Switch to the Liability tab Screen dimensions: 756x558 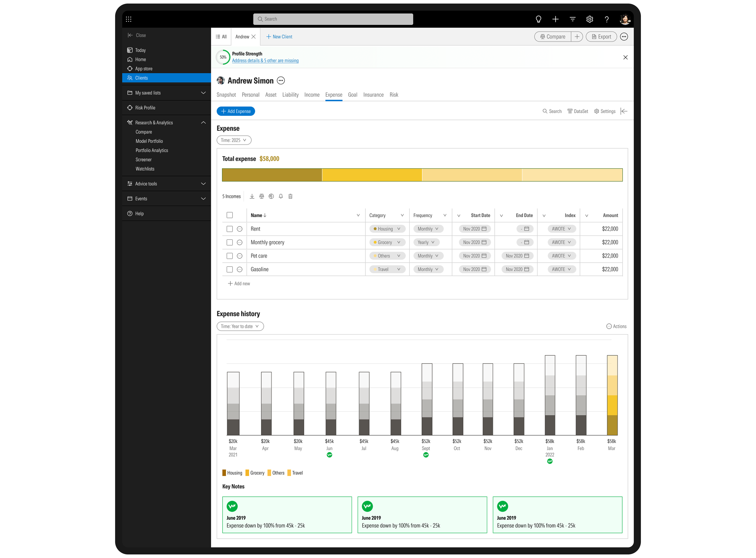[290, 95]
